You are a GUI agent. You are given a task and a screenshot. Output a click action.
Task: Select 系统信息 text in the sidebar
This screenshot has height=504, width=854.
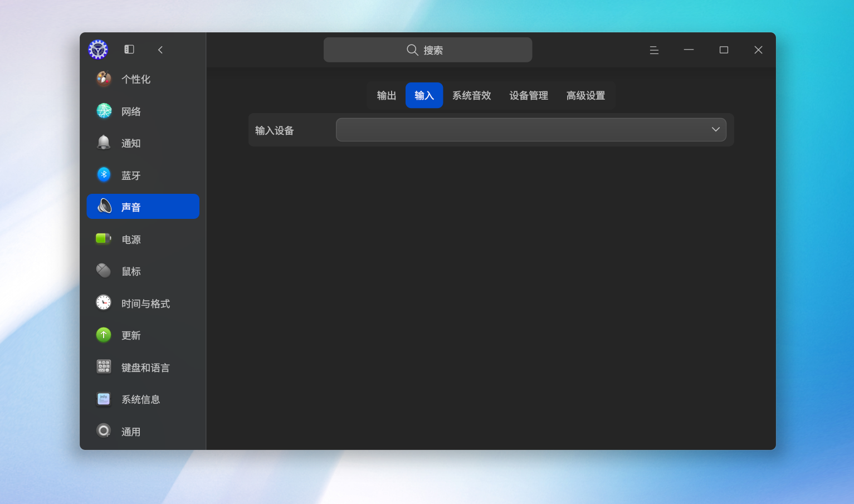click(141, 399)
